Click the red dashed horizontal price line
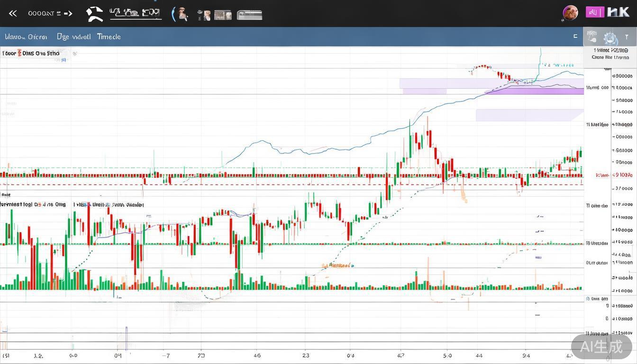 pyautogui.click(x=284, y=184)
